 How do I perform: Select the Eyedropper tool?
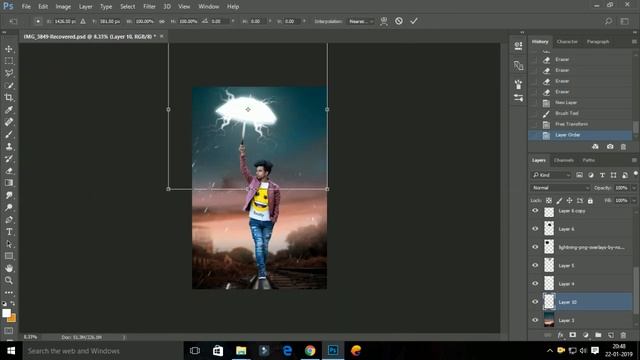[9, 110]
